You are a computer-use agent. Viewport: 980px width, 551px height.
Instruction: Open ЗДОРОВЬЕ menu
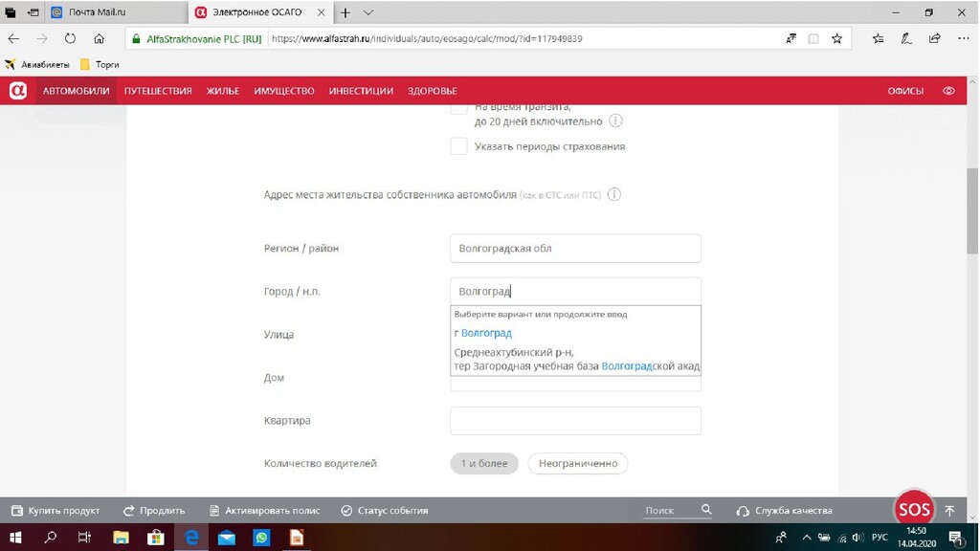tap(433, 91)
